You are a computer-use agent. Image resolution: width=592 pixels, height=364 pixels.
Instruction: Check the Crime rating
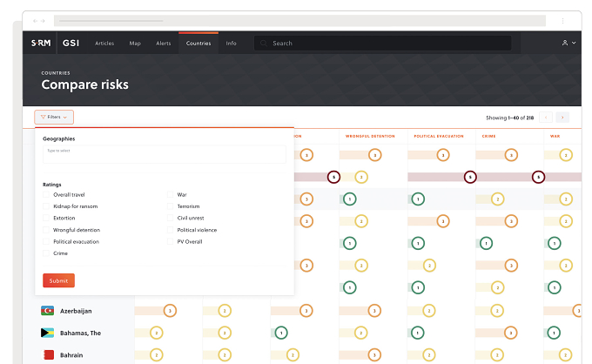pyautogui.click(x=46, y=253)
